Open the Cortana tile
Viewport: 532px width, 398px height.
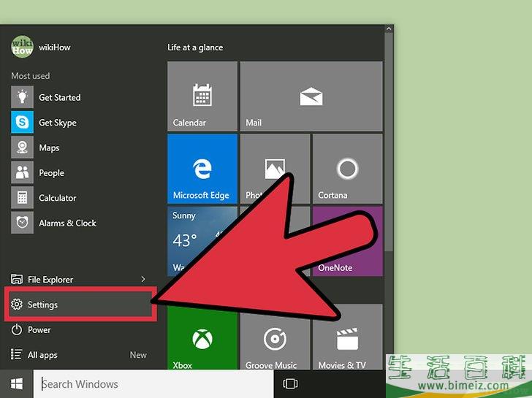pyautogui.click(x=347, y=169)
